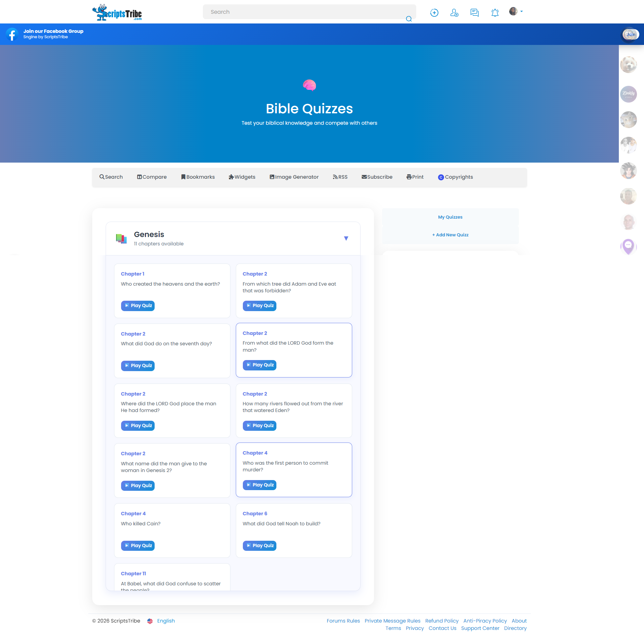Viewport: 644px width, 644px height.
Task: Select My Quizzes tab
Action: click(450, 217)
